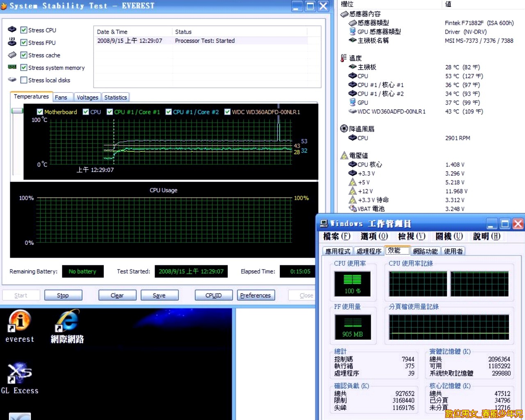Click the 感應器類型 row icon
525x420 pixels.
coord(353,23)
